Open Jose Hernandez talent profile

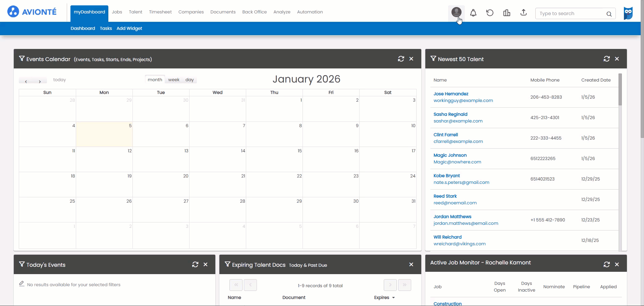pyautogui.click(x=451, y=94)
